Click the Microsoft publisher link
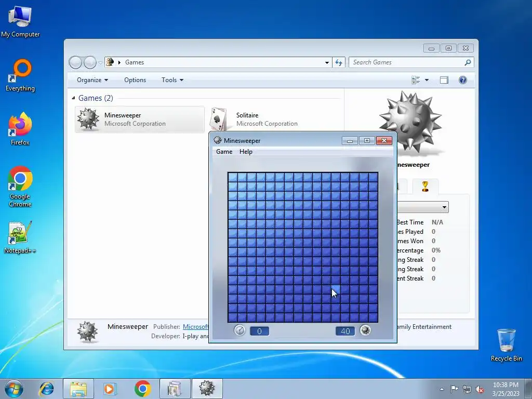This screenshot has height=399, width=532. pyautogui.click(x=196, y=327)
